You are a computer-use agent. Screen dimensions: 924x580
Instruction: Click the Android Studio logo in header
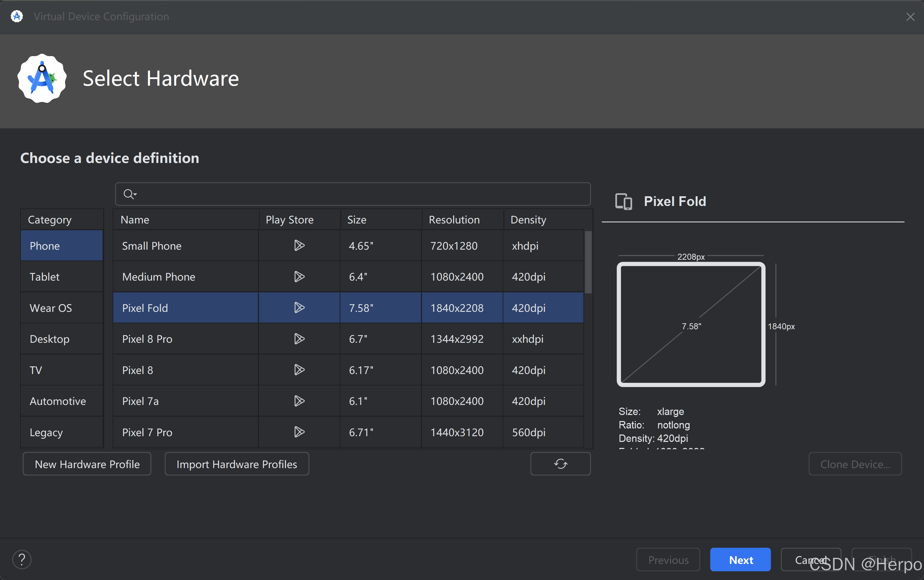pos(42,78)
